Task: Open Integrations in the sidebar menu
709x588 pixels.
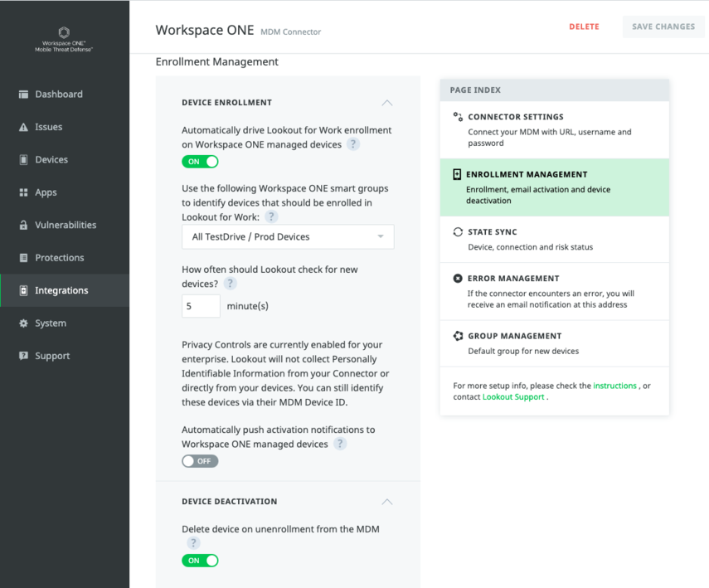Action: pyautogui.click(x=61, y=290)
